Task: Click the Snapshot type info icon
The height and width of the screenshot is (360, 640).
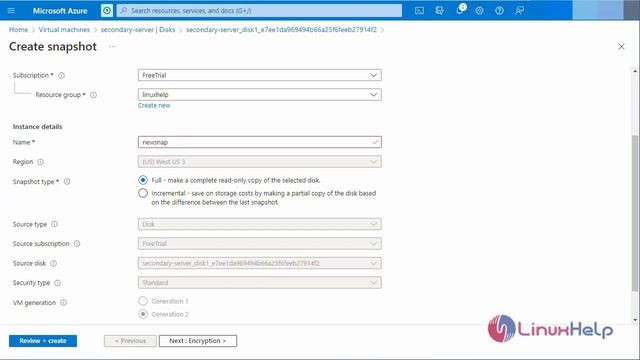Action: point(67,182)
